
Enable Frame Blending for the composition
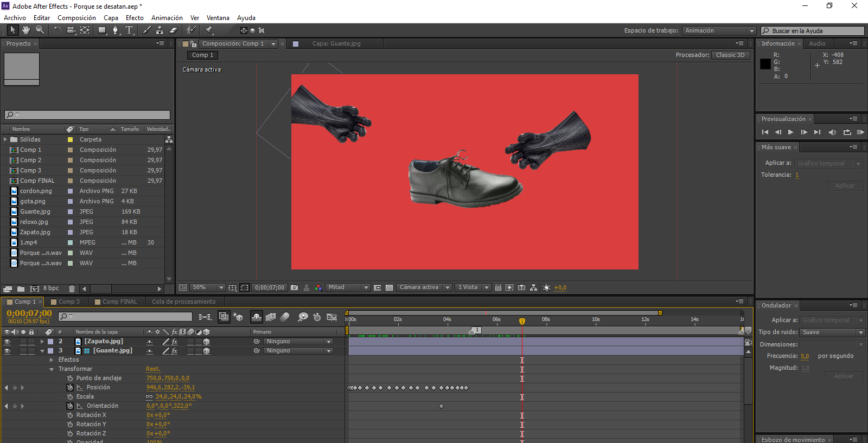pyautogui.click(x=271, y=317)
